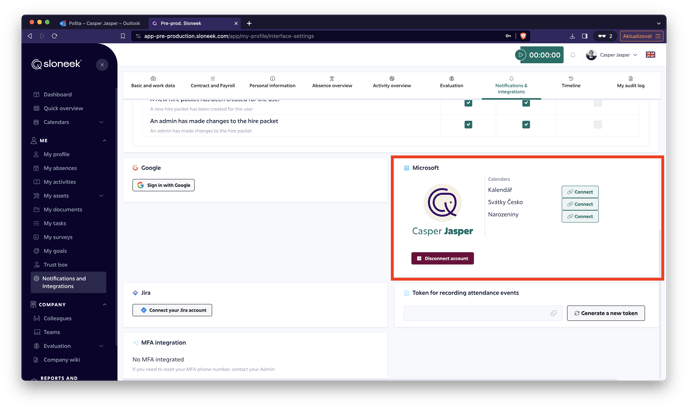The width and height of the screenshot is (688, 409).
Task: Click the Aktualizovat update button
Action: point(641,36)
